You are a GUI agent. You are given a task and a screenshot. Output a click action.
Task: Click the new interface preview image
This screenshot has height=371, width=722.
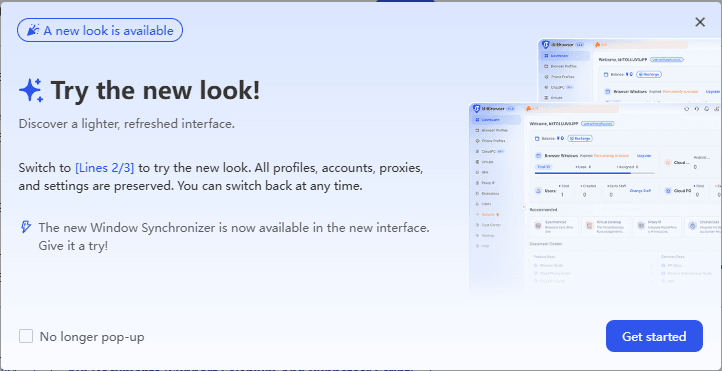[595, 167]
